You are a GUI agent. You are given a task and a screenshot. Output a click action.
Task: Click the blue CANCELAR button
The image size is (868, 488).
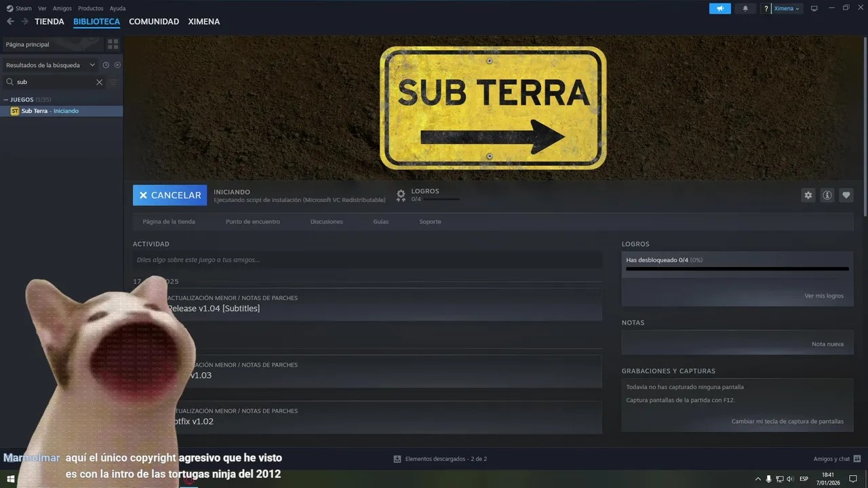point(170,195)
